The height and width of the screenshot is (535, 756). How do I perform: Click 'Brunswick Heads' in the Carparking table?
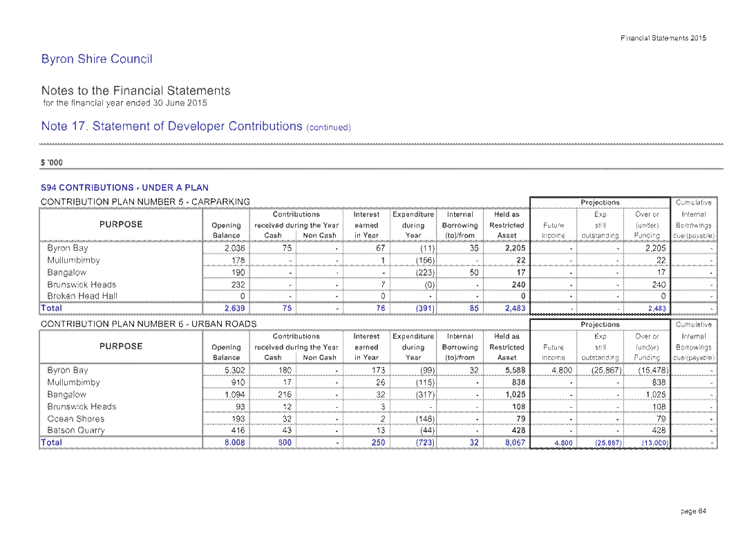coord(82,285)
